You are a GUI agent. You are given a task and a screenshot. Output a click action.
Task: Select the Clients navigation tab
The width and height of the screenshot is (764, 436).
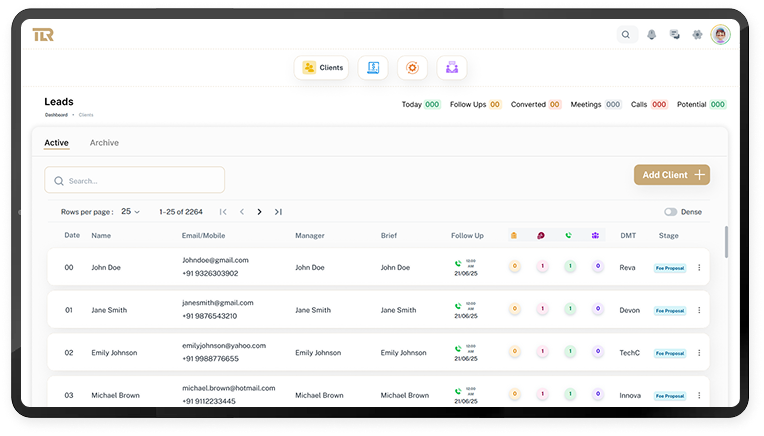coord(322,68)
